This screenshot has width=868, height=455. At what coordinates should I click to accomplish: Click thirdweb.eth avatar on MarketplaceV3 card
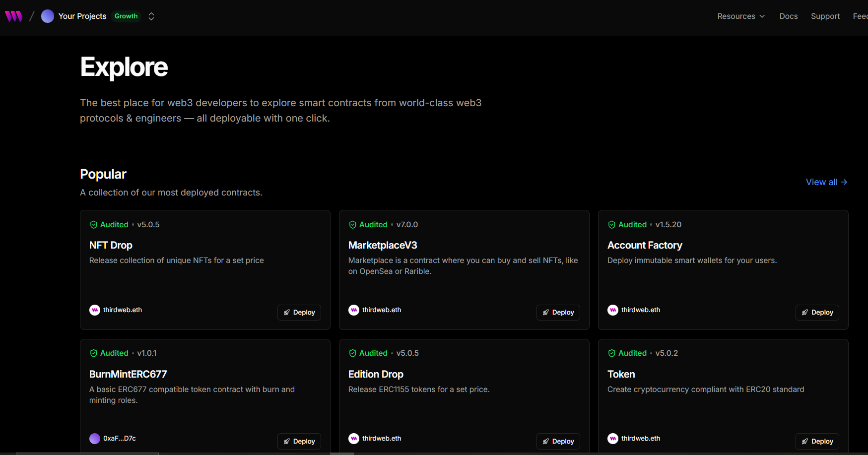point(354,310)
